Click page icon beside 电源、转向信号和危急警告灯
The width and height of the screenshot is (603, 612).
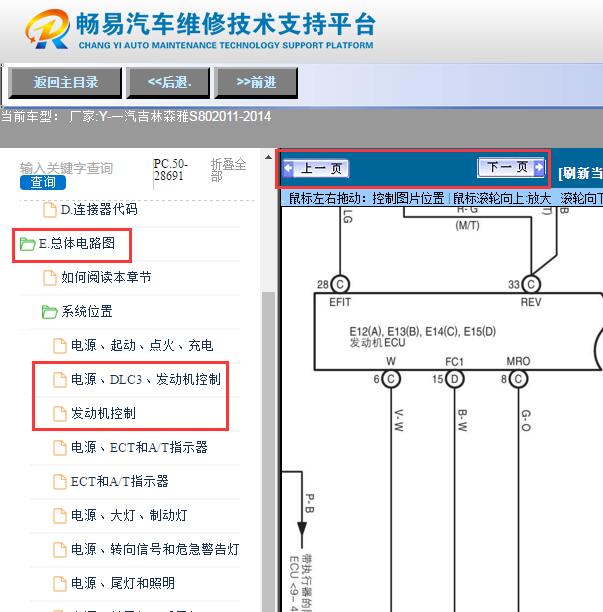pos(59,550)
